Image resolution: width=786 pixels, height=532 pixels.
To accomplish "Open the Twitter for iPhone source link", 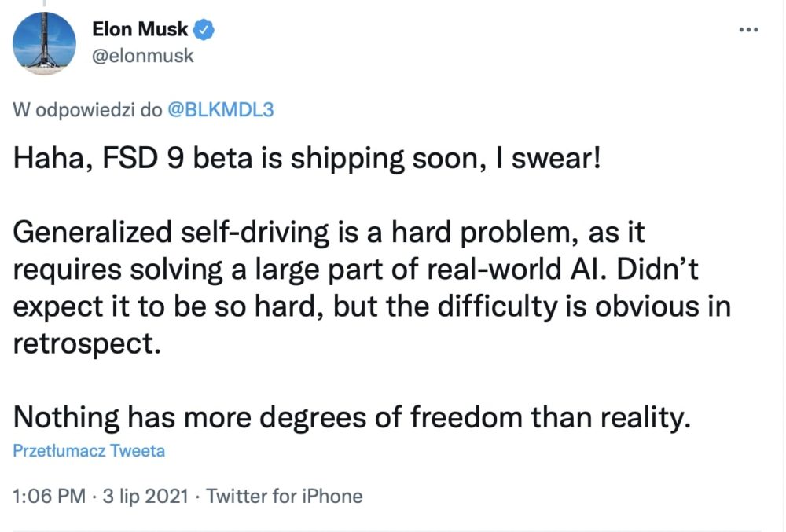I will click(x=285, y=496).
